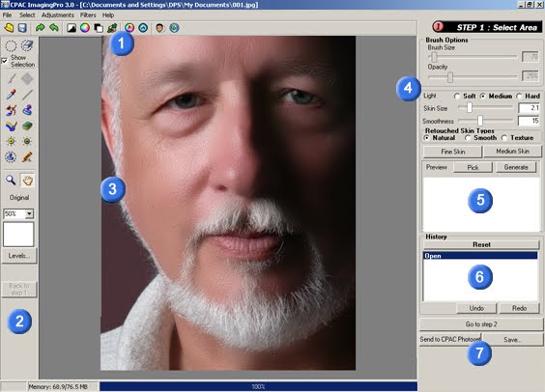
Task: Select the stamp tool
Action: click(x=27, y=110)
